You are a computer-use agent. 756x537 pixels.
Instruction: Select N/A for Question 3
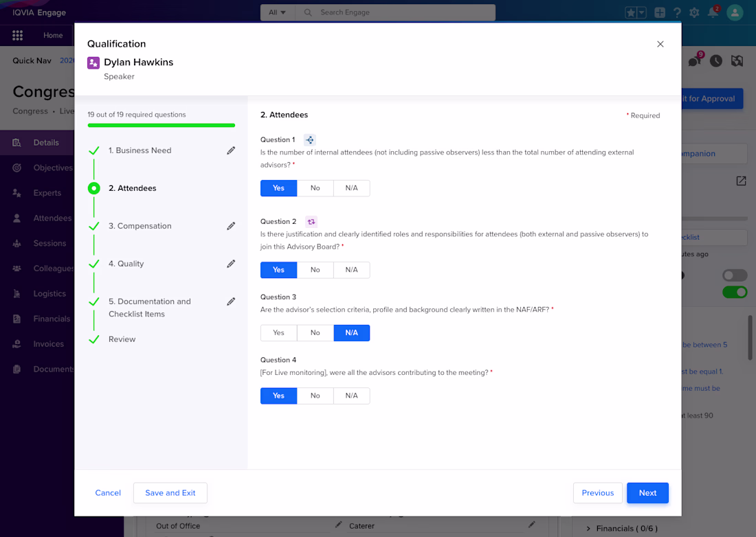(x=351, y=333)
